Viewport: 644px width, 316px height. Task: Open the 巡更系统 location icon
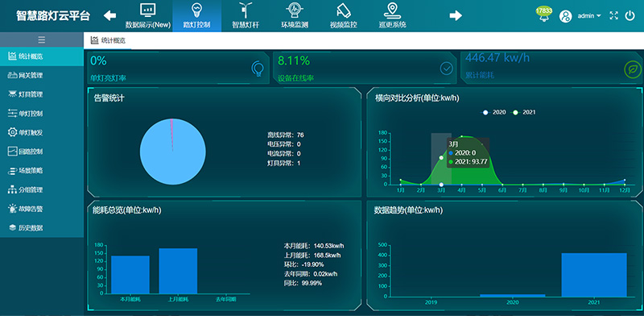[392, 10]
